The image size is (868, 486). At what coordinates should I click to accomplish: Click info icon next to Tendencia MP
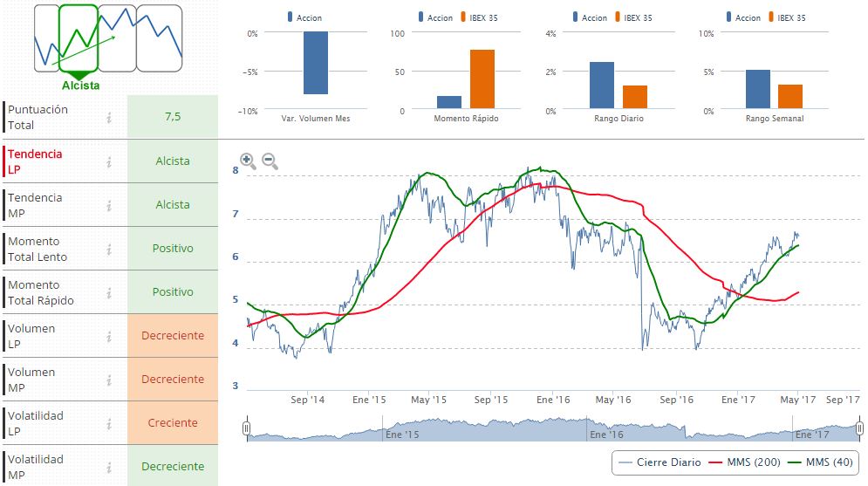tap(109, 205)
